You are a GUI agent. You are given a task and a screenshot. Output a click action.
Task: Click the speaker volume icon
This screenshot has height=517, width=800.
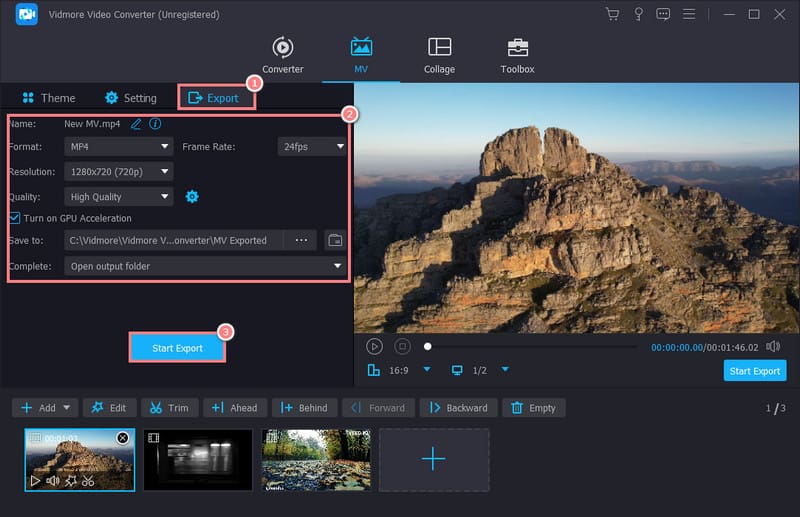[x=773, y=346]
